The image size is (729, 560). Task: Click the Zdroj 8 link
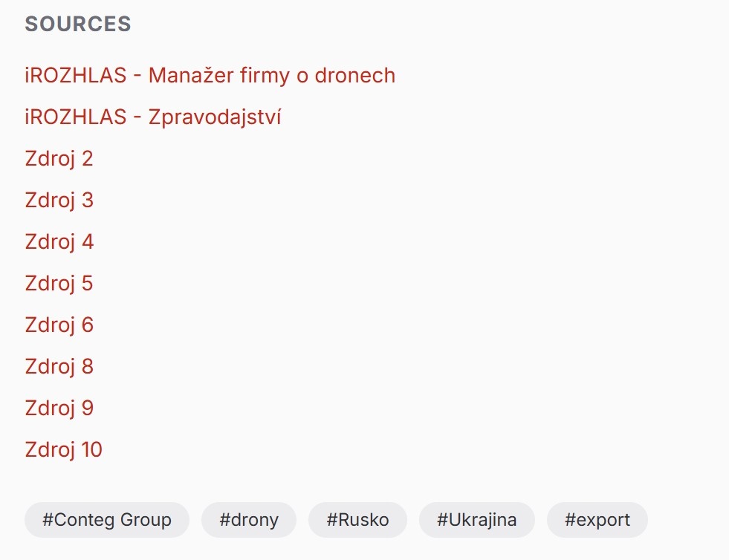pyautogui.click(x=59, y=367)
